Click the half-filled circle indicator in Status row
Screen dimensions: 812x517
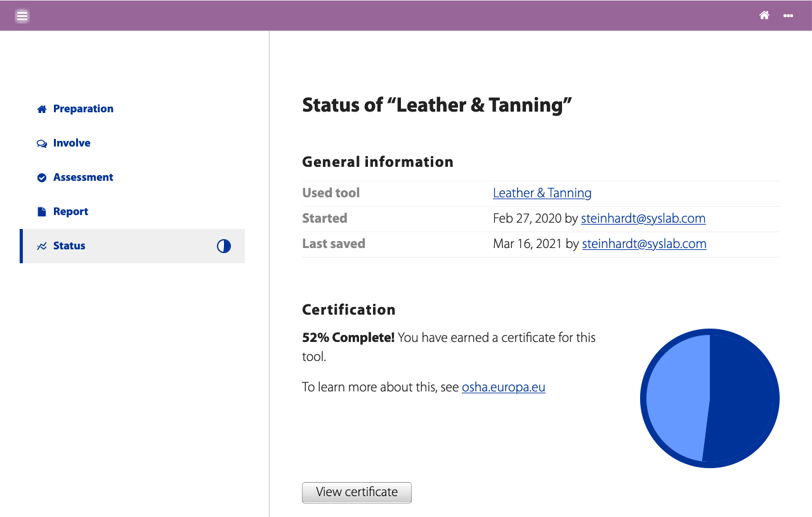point(224,246)
